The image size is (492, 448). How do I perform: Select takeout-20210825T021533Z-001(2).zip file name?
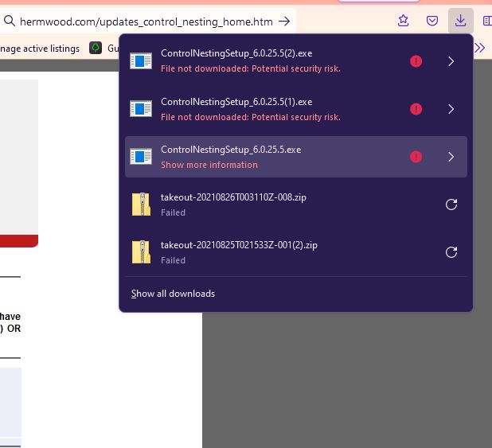click(239, 245)
